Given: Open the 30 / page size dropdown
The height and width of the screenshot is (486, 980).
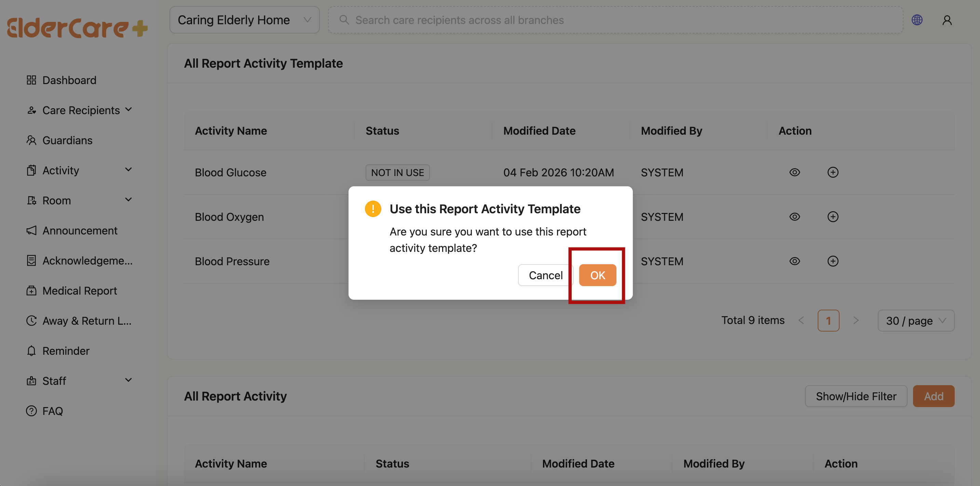Looking at the screenshot, I should pos(915,321).
